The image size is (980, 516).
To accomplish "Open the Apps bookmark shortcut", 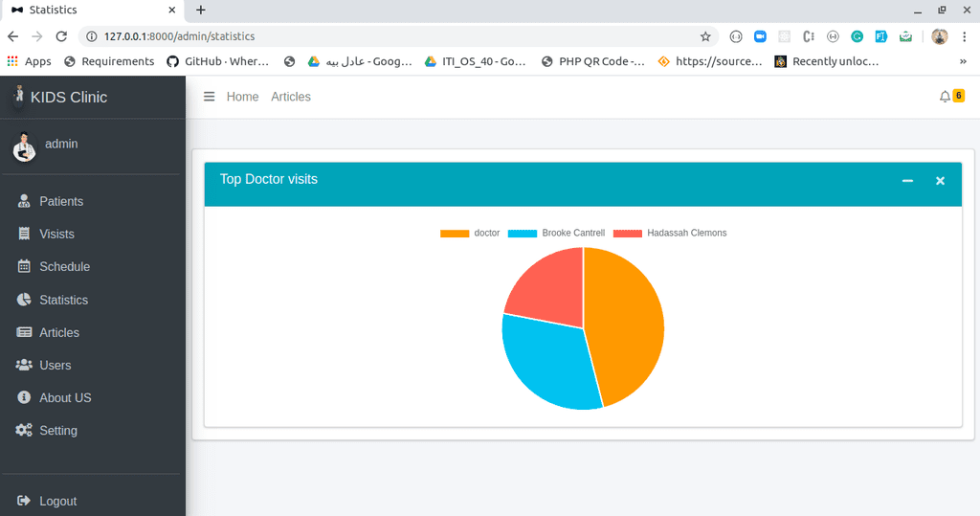I will 29,61.
